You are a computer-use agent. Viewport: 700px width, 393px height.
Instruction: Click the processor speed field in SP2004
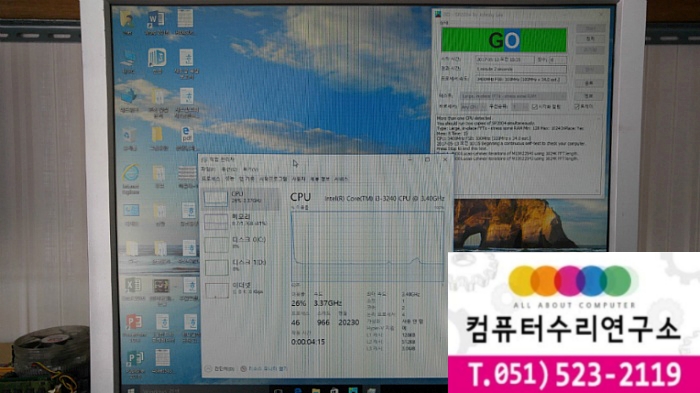point(521,79)
